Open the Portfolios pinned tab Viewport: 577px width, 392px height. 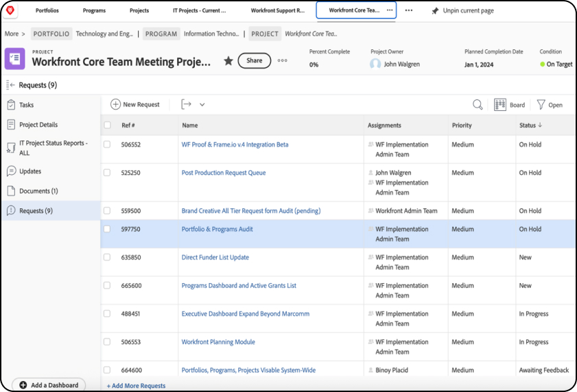pyautogui.click(x=47, y=10)
